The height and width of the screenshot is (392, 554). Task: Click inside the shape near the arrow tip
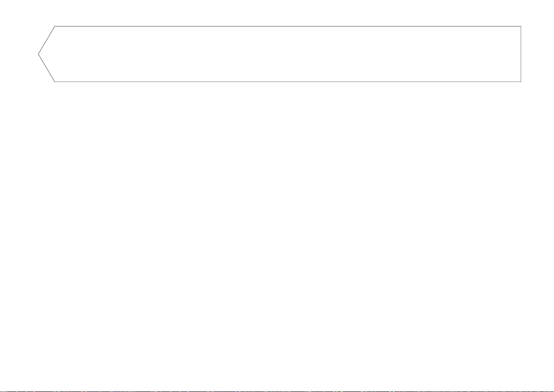(x=53, y=53)
